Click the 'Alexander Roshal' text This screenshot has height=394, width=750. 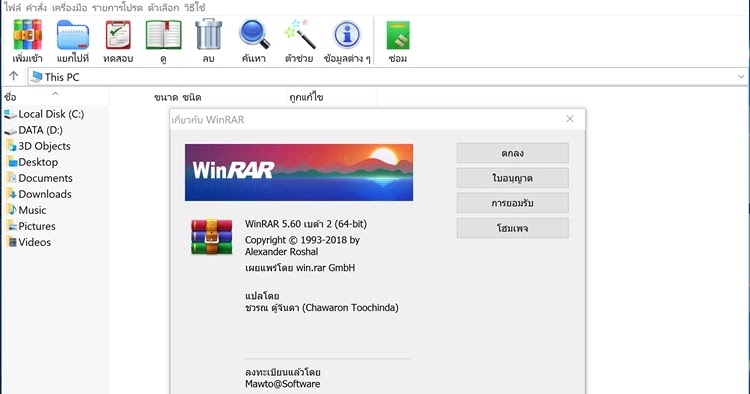coord(281,252)
